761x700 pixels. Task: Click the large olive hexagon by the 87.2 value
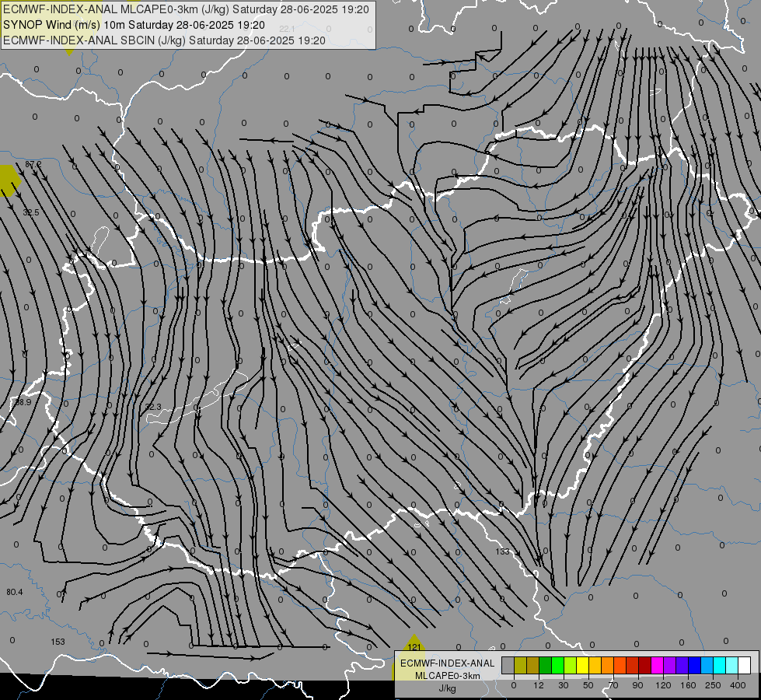[x=9, y=180]
